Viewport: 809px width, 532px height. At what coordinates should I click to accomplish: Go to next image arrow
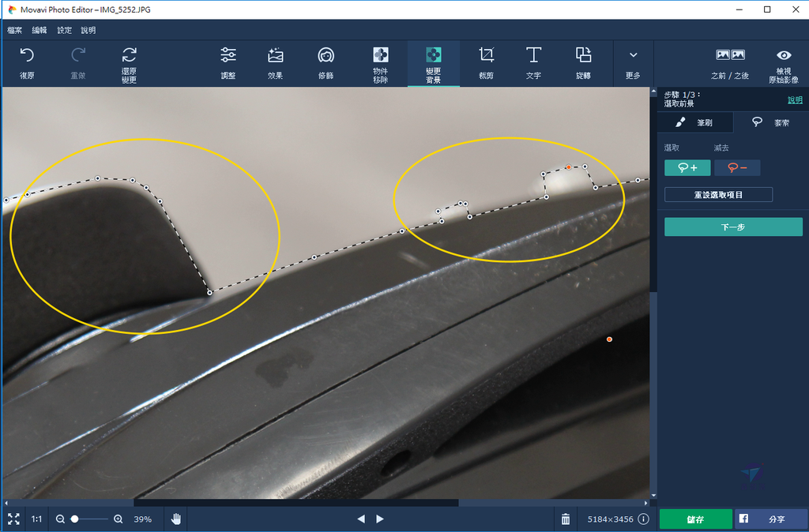tap(380, 519)
